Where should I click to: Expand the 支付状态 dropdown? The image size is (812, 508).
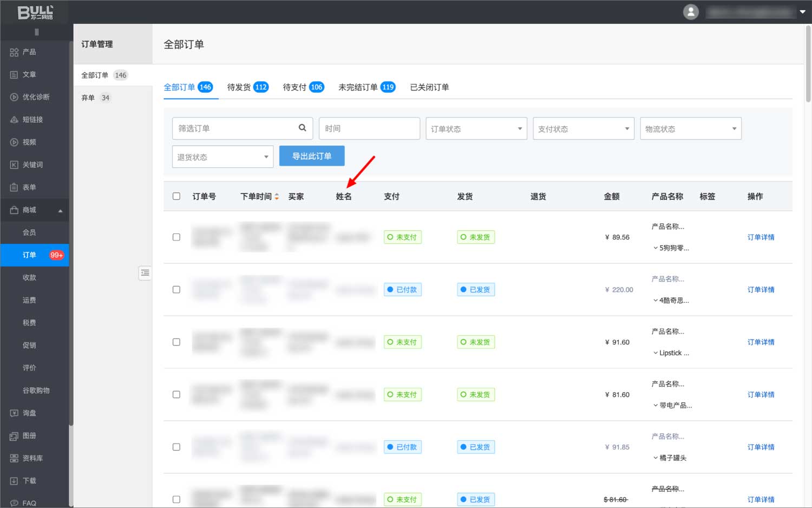583,129
